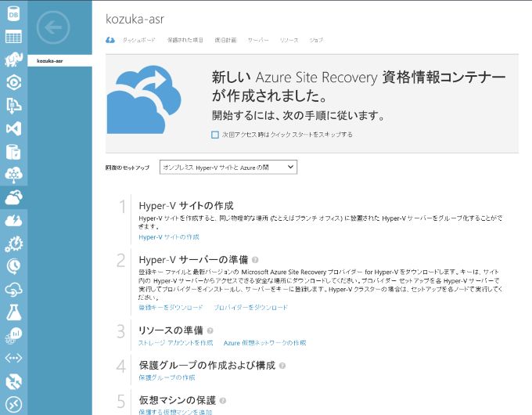532x415 pixels.
Task: Open Media Services play icon in sidebar
Action: (x=13, y=82)
